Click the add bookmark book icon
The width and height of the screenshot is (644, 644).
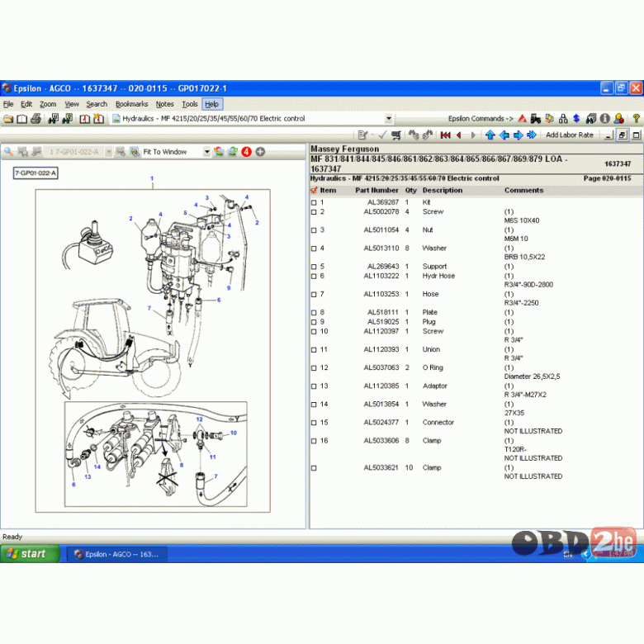(98, 119)
